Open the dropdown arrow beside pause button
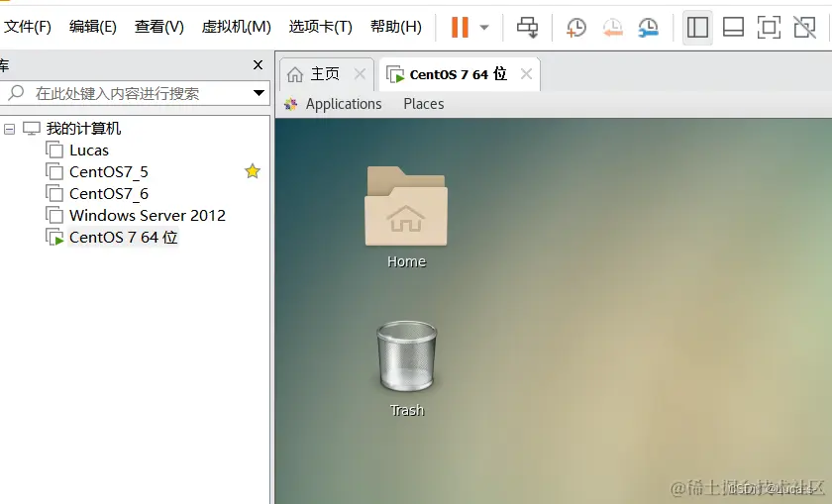Viewport: 832px width, 504px height. 484,27
